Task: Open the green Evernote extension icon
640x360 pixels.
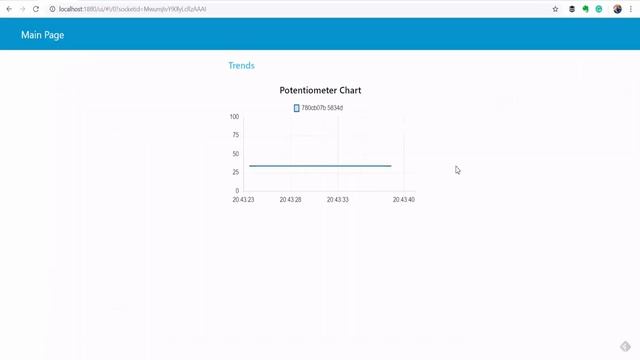Action: coord(585,9)
